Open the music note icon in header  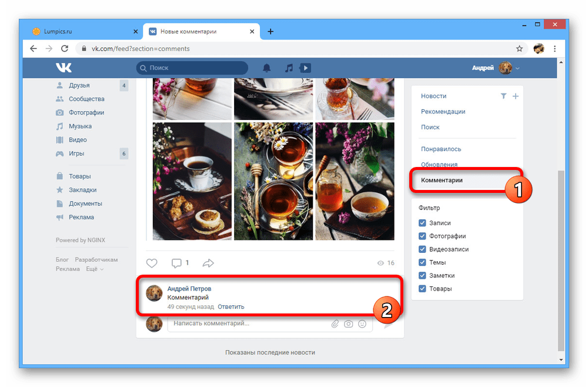(289, 68)
